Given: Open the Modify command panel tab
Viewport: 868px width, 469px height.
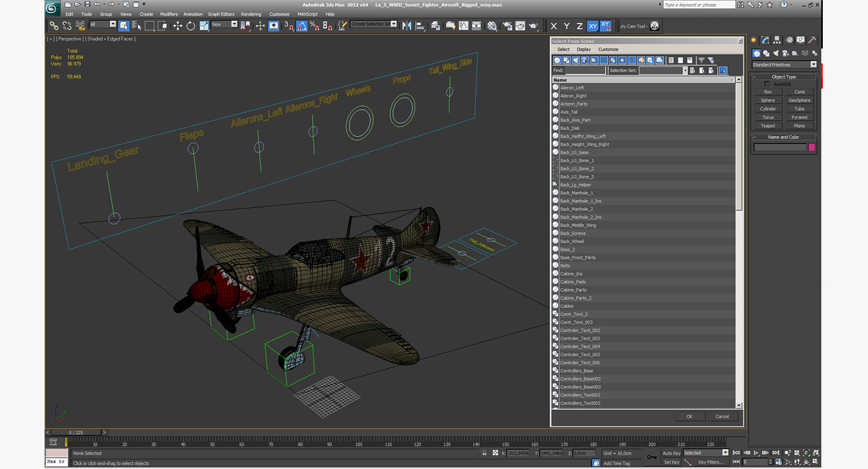Looking at the screenshot, I should pyautogui.click(x=765, y=40).
